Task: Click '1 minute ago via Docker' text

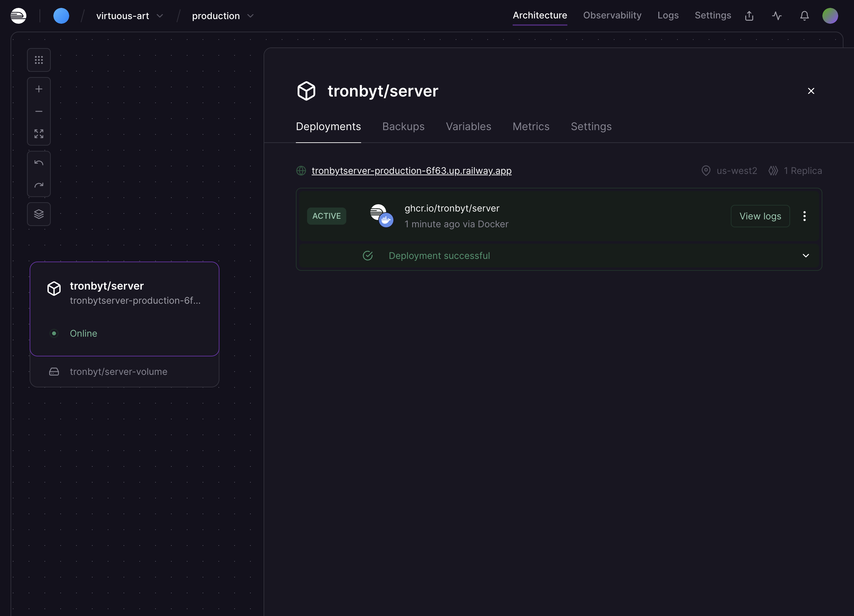Action: [x=456, y=224]
